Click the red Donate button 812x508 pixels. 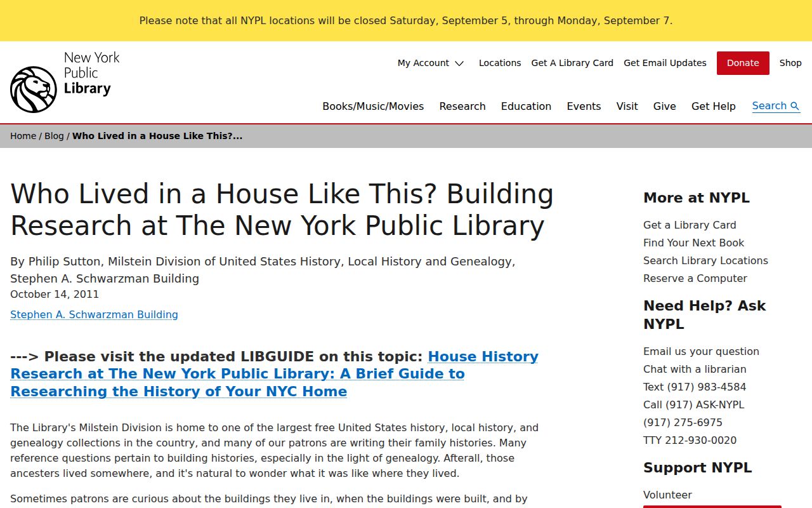click(x=743, y=63)
